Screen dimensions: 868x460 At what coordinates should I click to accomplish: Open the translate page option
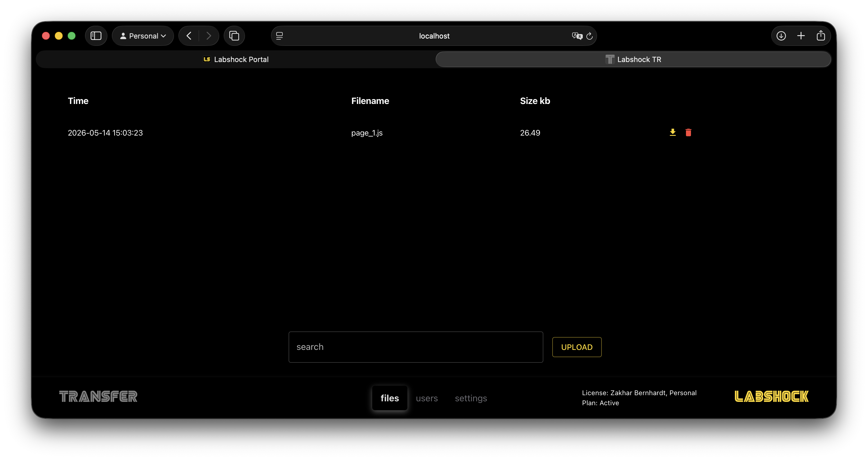pyautogui.click(x=577, y=36)
